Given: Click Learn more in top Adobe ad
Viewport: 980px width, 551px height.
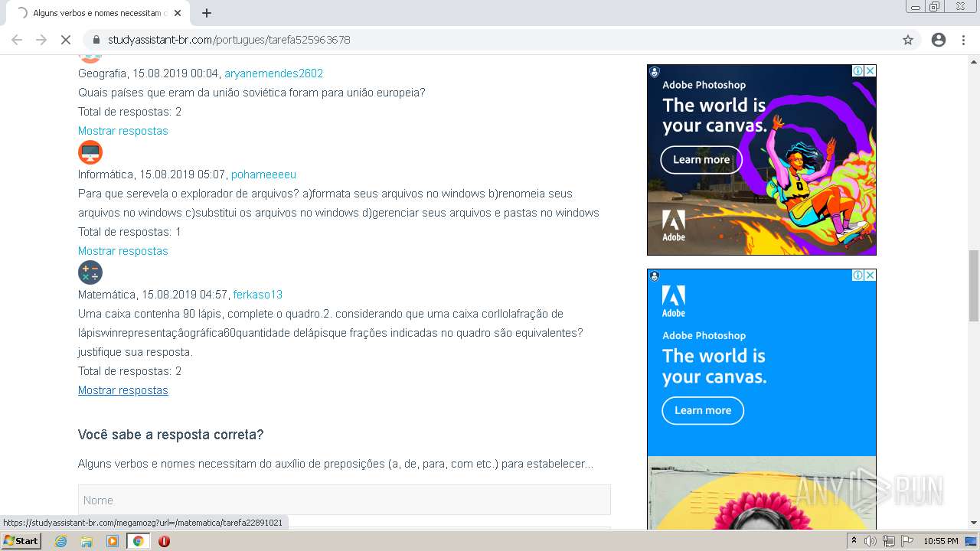Looking at the screenshot, I should coord(701,159).
